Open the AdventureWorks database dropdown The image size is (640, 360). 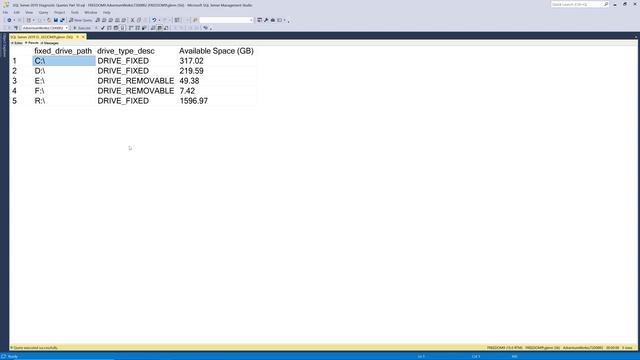point(67,28)
